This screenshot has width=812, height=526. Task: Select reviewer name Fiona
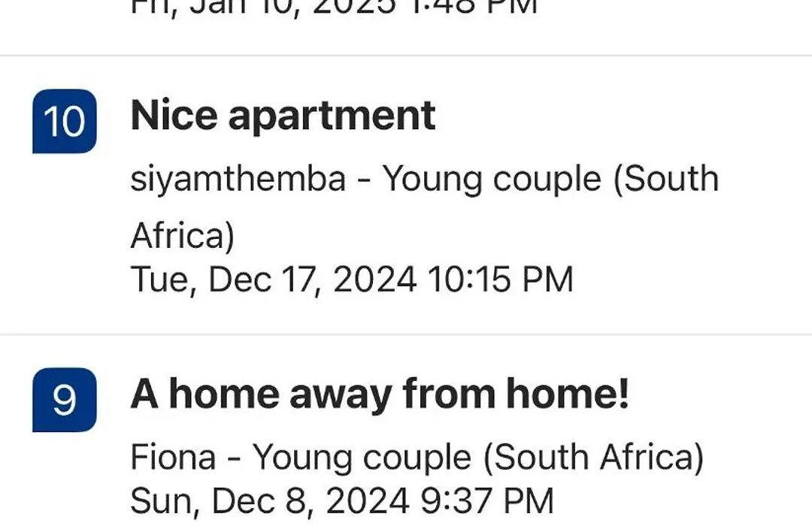(x=173, y=457)
